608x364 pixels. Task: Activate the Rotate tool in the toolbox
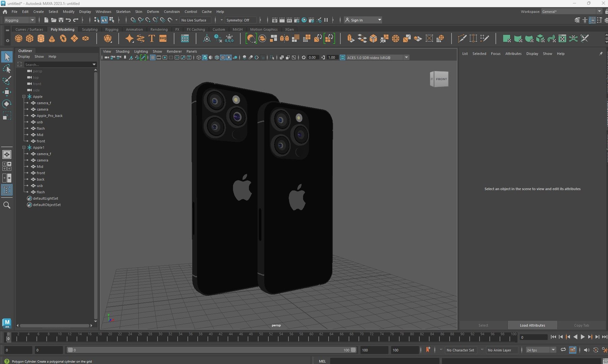coord(7,104)
